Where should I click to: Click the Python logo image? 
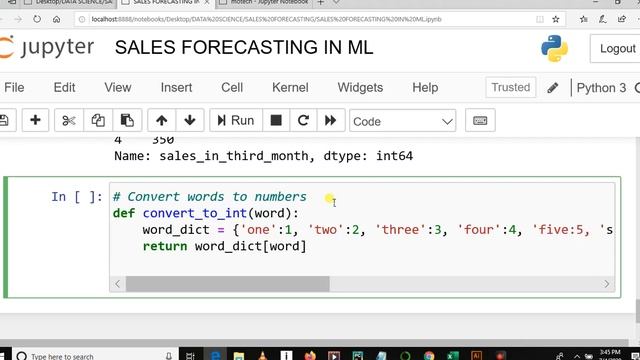click(x=554, y=49)
